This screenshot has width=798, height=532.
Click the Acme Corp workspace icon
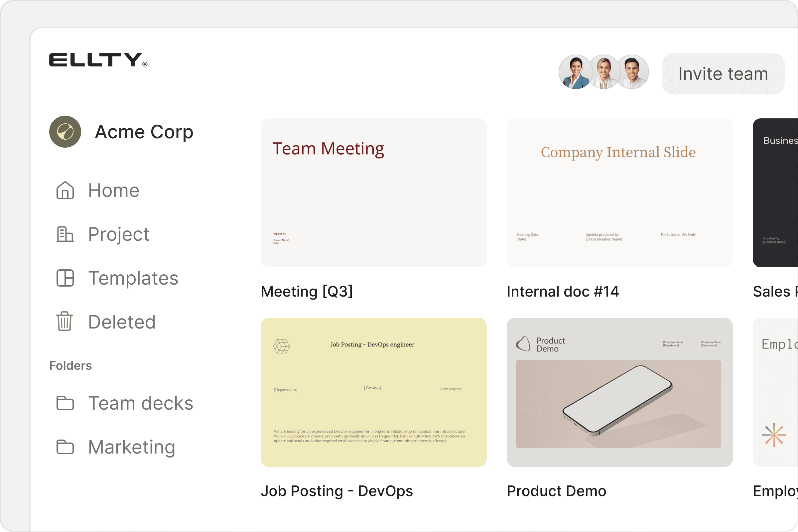pyautogui.click(x=65, y=132)
